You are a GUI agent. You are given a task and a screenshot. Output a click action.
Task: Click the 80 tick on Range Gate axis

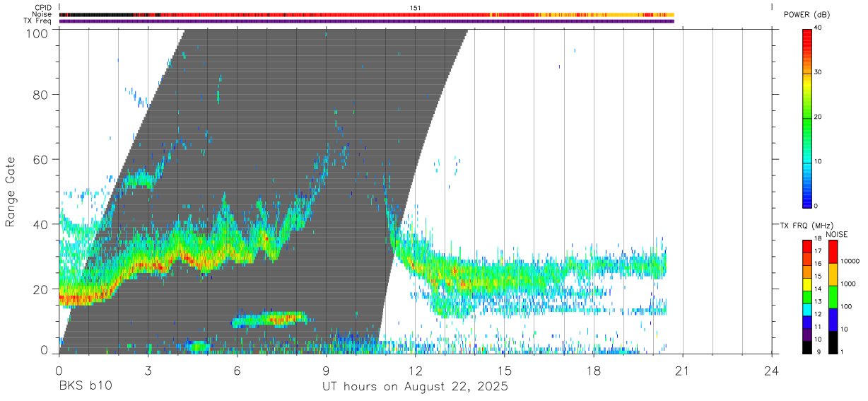(41, 94)
